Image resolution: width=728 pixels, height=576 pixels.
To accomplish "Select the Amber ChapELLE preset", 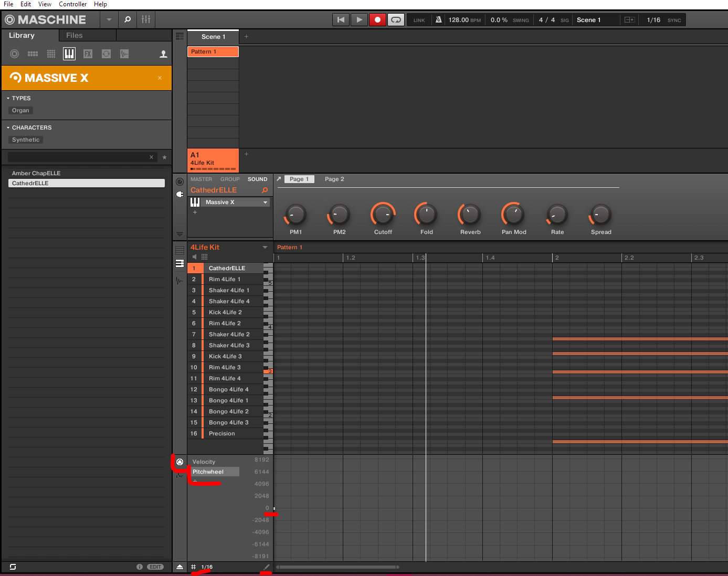I will [x=87, y=173].
